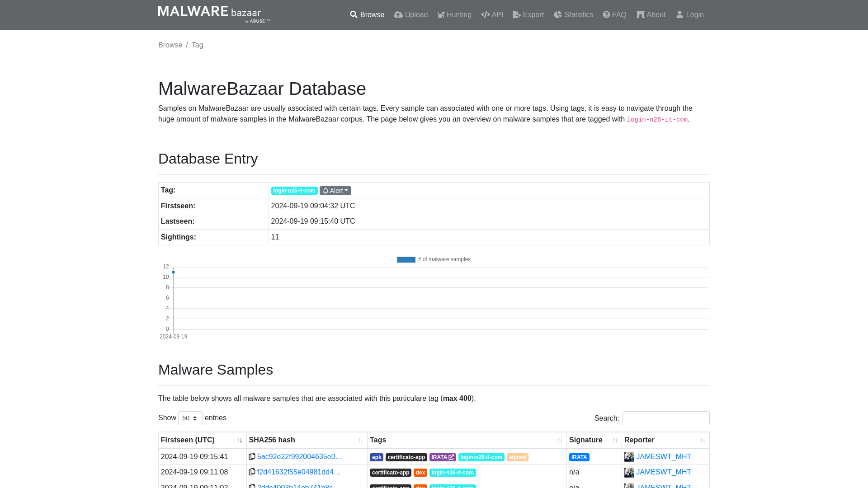
Task: Click reporter avatar in the 09:11:08 row
Action: point(629,472)
